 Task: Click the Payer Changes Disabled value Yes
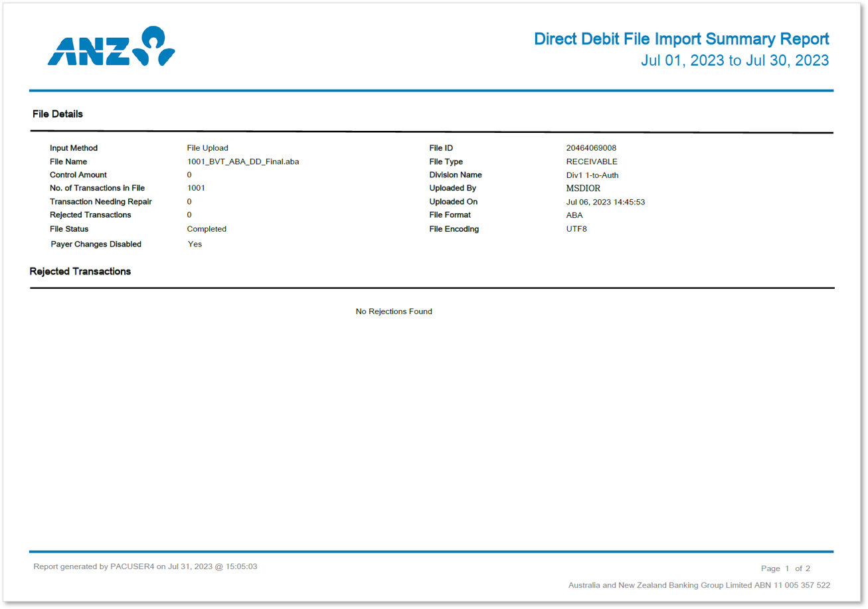194,244
